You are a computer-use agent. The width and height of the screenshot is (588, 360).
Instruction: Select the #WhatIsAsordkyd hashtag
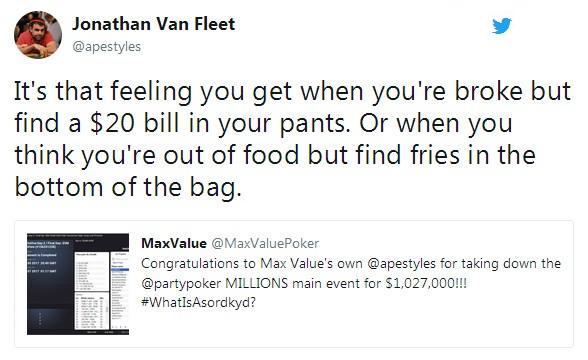coord(198,302)
